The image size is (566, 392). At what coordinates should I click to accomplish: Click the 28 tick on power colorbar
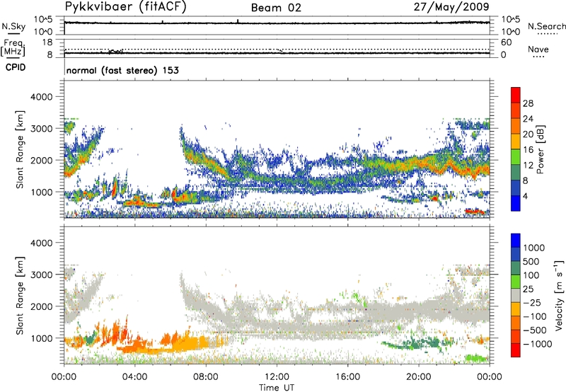[528, 103]
